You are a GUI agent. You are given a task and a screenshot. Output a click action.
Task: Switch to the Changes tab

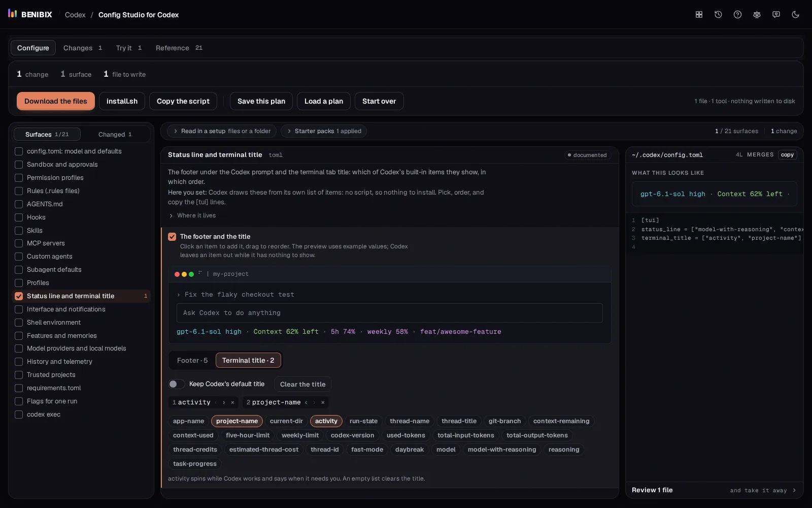pos(83,48)
